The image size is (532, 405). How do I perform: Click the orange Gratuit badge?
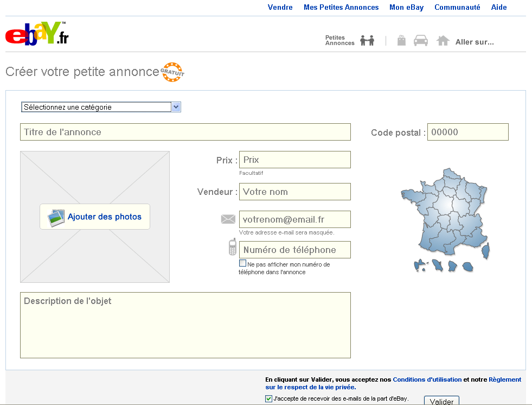coord(172,72)
